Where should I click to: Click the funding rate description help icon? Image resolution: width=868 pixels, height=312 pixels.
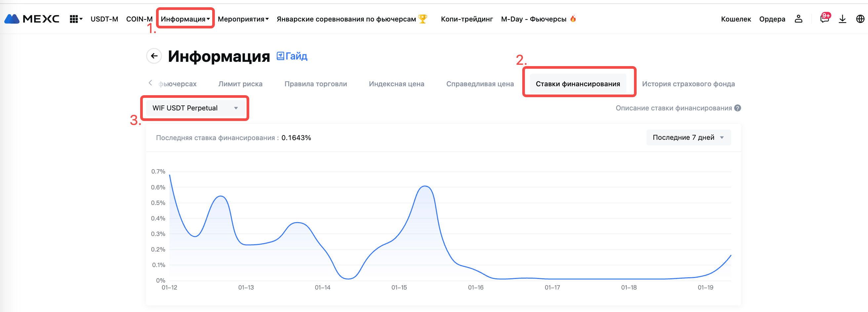tap(737, 108)
